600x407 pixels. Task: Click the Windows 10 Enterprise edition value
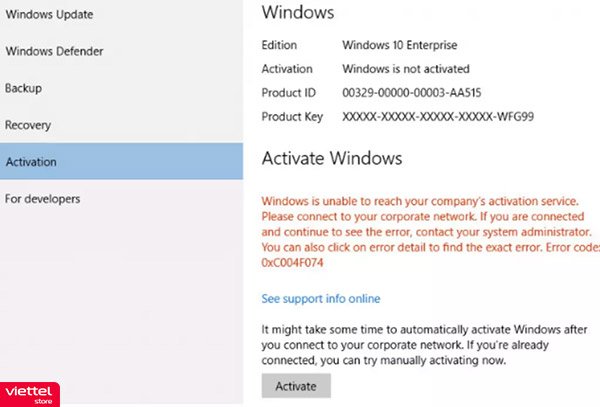click(x=399, y=45)
